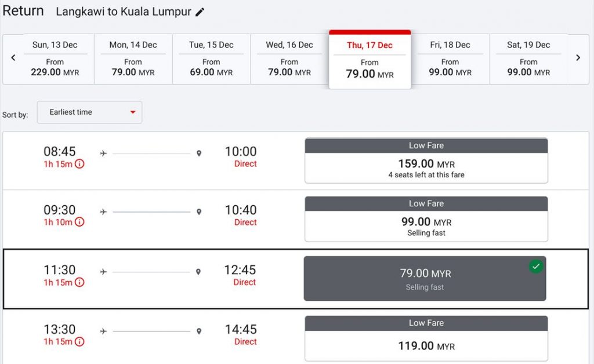Open flight info icon for 08:45 flight
This screenshot has height=364, width=594.
(x=79, y=164)
